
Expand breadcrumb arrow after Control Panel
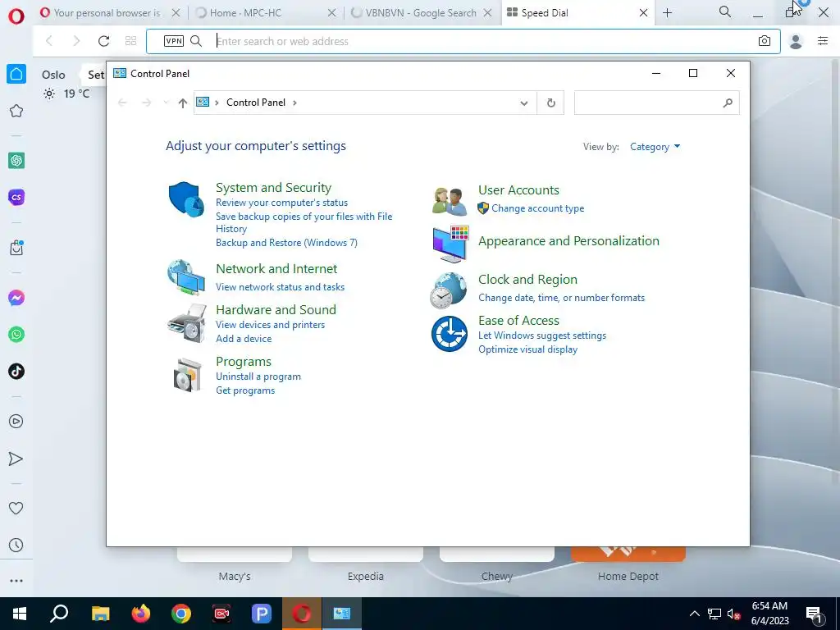pyautogui.click(x=294, y=103)
